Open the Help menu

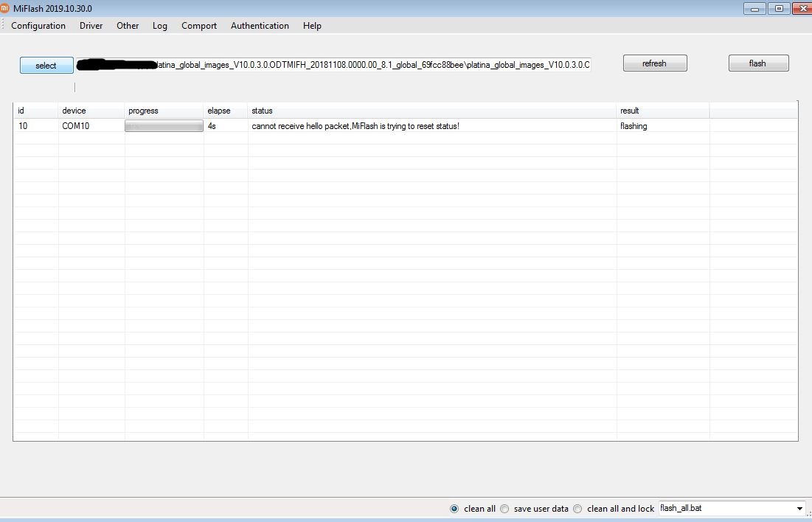[x=312, y=26]
